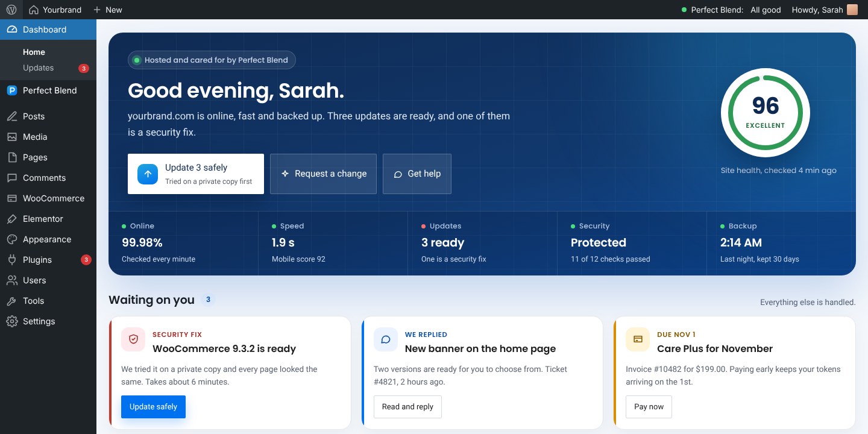
Task: Click chat icon on We Replied card
Action: click(386, 339)
